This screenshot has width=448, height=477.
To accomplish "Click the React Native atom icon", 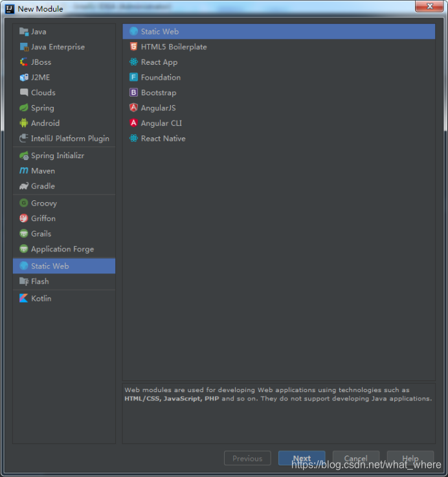I will click(x=133, y=139).
